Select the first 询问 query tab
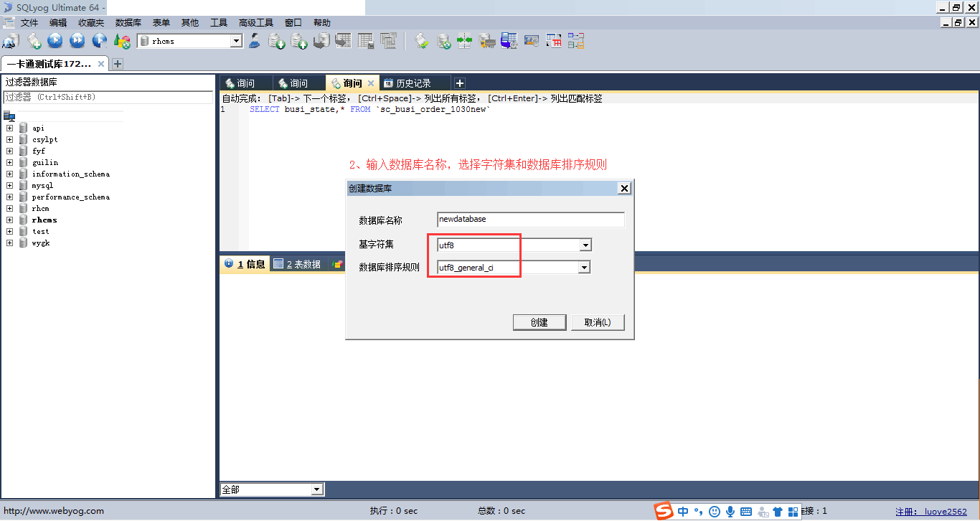This screenshot has width=980, height=521. 246,83
